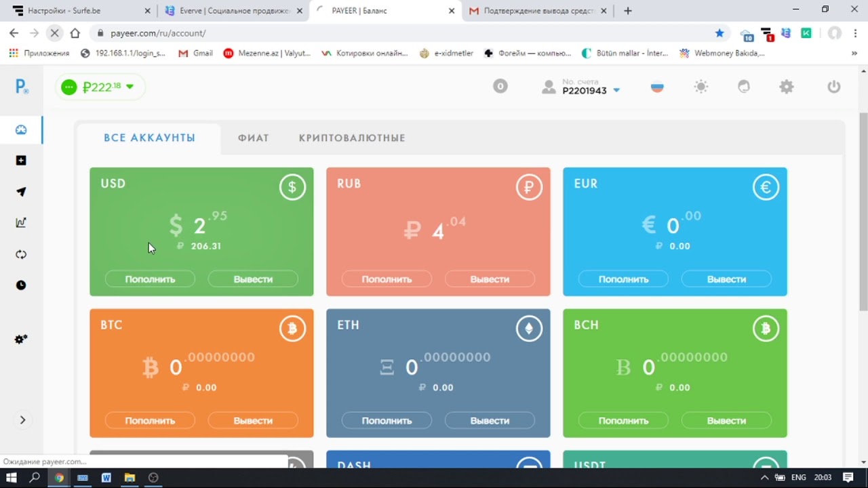Image resolution: width=868 pixels, height=488 pixels.
Task: Open the sidebar gears settings icon
Action: pyautogui.click(x=21, y=340)
